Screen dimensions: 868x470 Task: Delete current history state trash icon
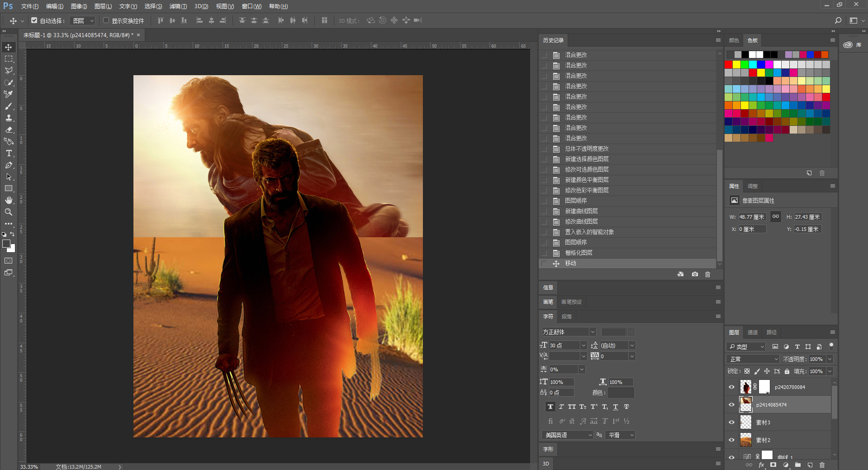click(707, 274)
